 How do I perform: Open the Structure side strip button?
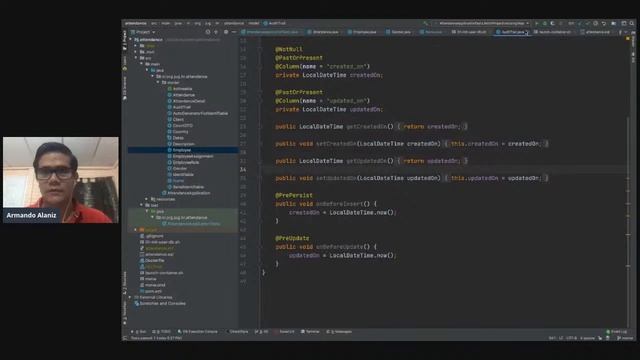coord(124,282)
